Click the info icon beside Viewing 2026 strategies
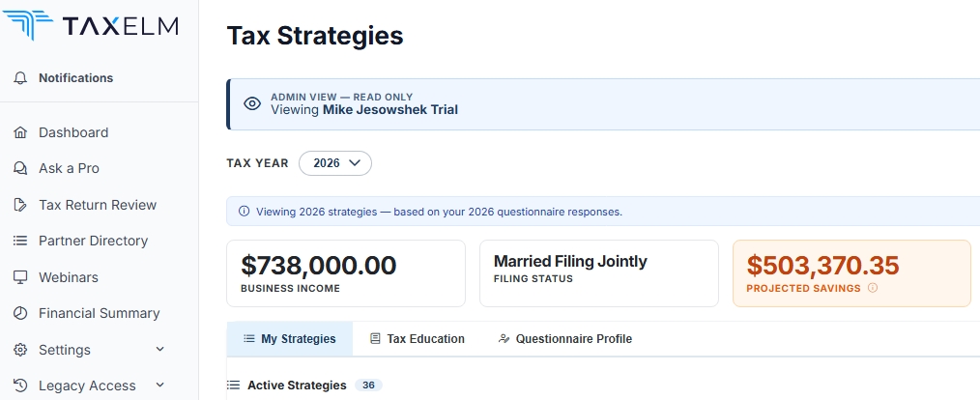Screen dimensions: 980x400 245,212
